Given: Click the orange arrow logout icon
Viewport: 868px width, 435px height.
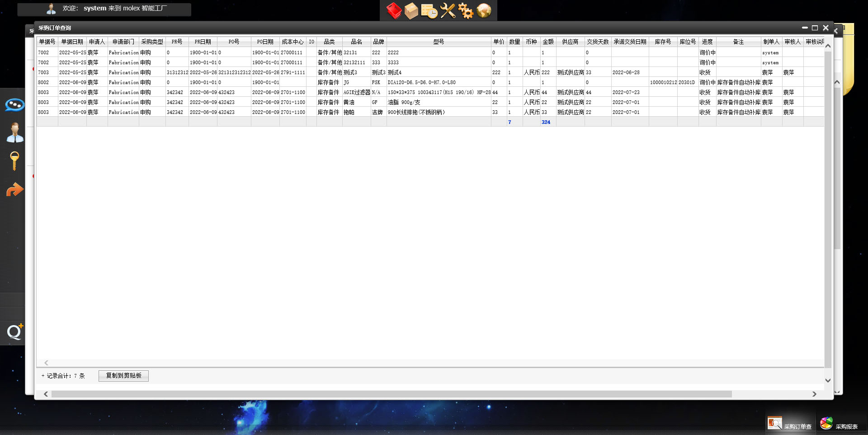Looking at the screenshot, I should tap(14, 190).
